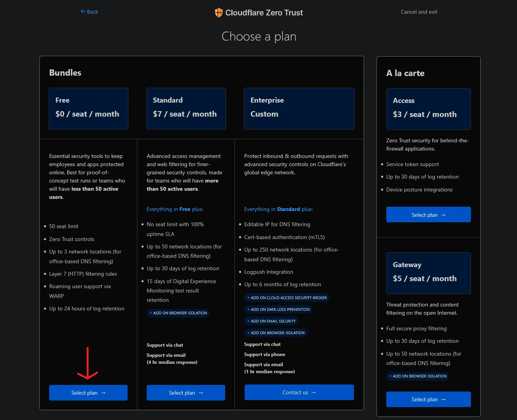Click 'Up to 6 months of log retention'
This screenshot has height=420, width=517.
point(282,284)
